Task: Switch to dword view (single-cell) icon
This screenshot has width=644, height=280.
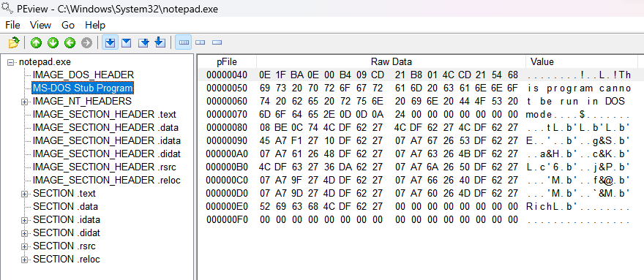Action: (217, 42)
